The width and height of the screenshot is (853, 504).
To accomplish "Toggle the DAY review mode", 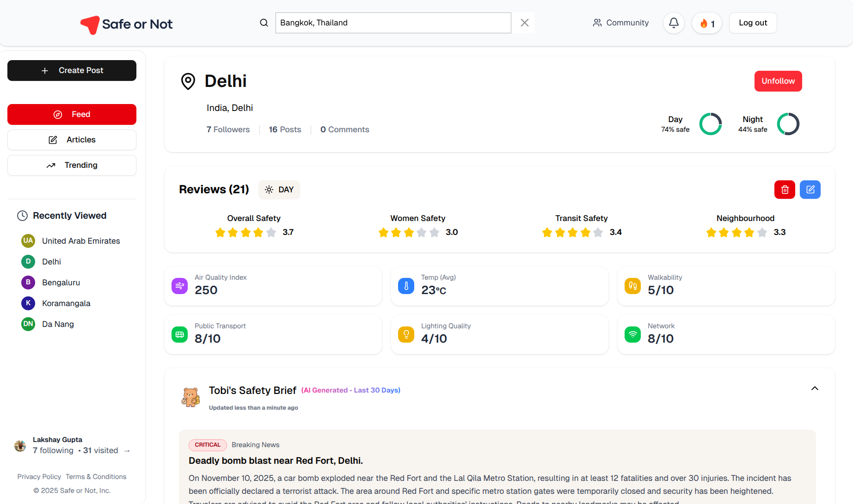I will (x=279, y=190).
